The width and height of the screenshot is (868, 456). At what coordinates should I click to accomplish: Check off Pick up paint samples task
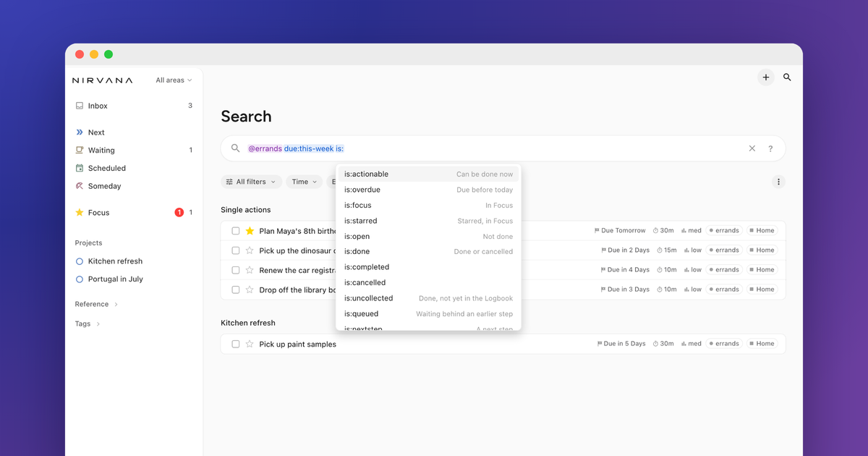coord(235,344)
